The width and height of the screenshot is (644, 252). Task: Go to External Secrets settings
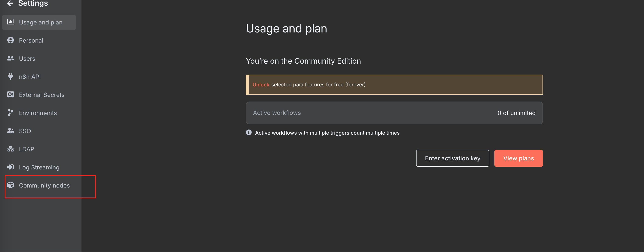(42, 95)
